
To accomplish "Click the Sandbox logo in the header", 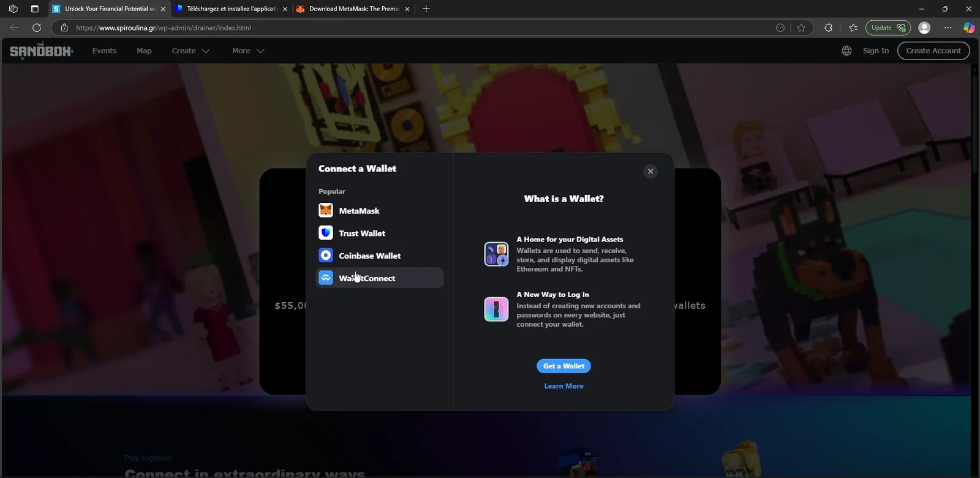I will 41,51.
